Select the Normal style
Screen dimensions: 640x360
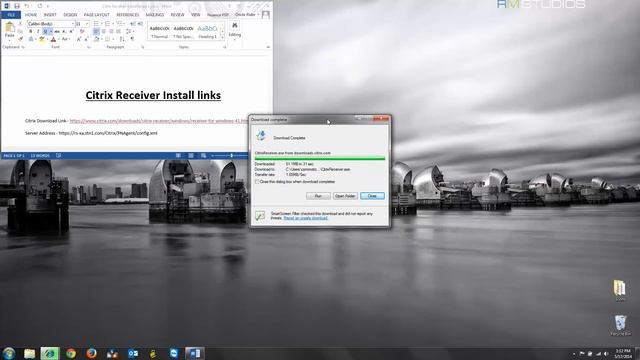click(159, 32)
